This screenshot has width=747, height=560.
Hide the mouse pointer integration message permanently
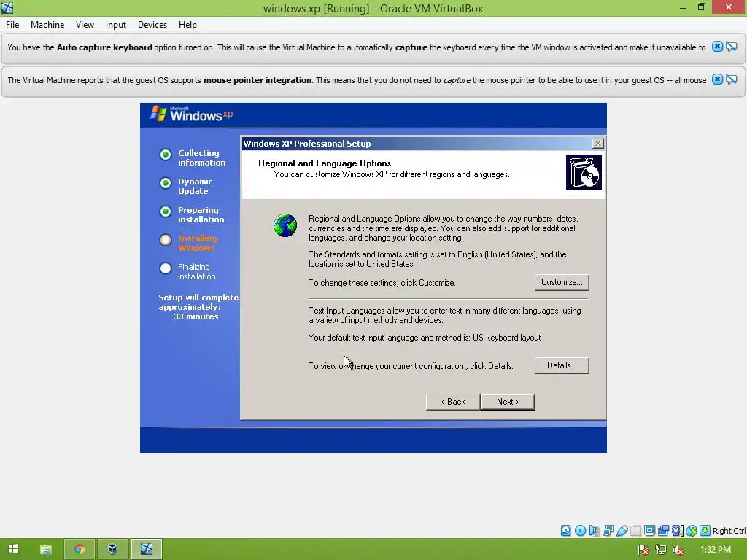[731, 79]
